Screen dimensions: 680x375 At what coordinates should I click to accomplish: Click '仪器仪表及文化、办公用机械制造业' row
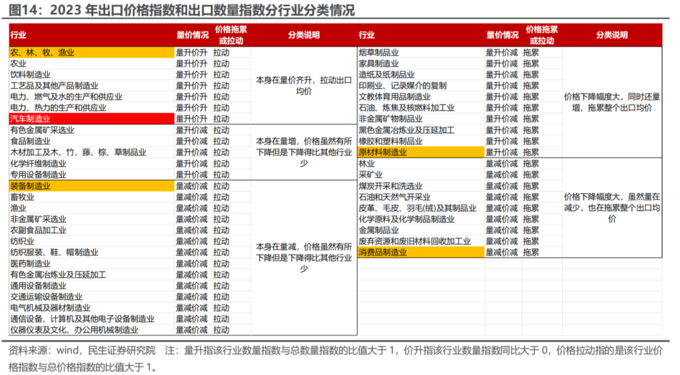tap(74, 330)
